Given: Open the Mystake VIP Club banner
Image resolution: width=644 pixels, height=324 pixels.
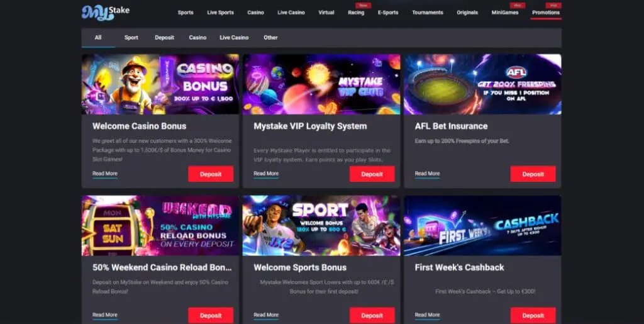Looking at the screenshot, I should (x=321, y=84).
